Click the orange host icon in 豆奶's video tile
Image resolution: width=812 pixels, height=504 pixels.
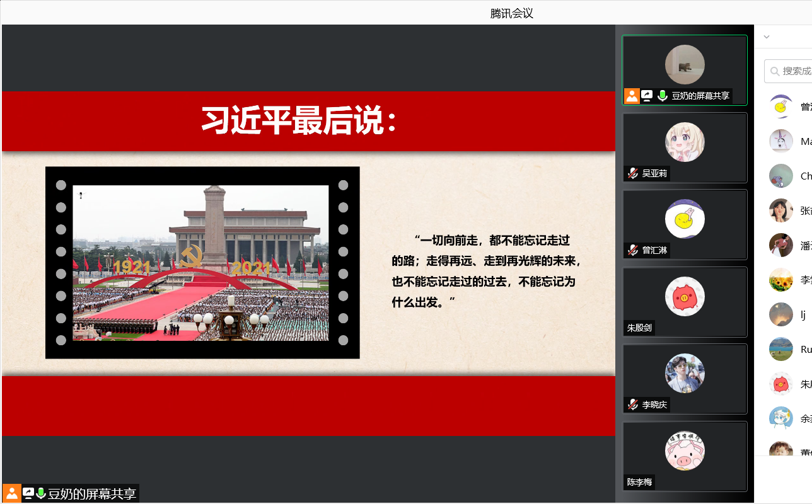click(632, 96)
